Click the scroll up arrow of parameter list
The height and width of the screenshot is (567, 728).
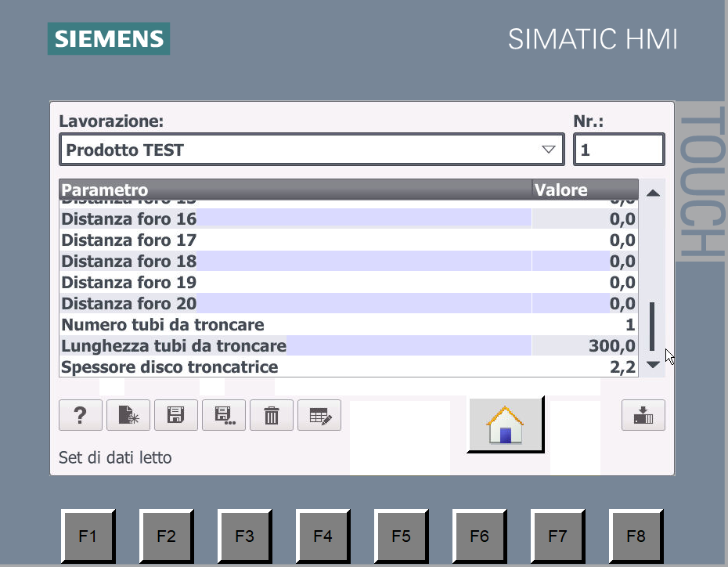coord(654,193)
